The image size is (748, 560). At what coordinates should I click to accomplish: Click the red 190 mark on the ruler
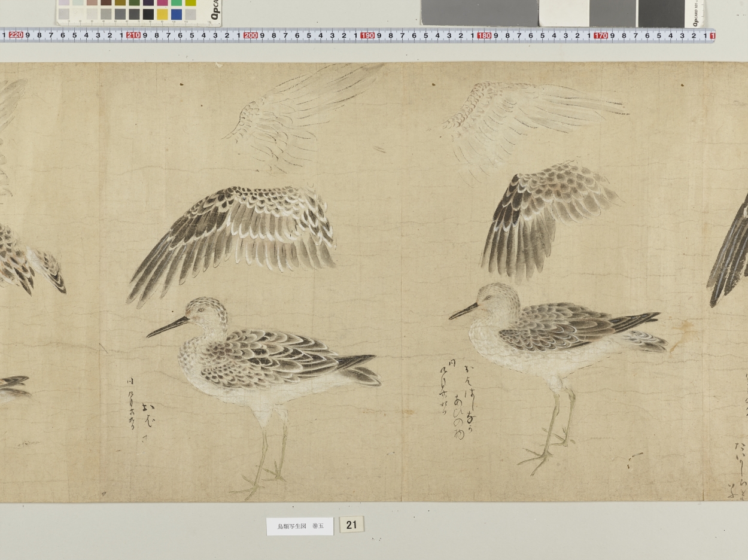tap(367, 35)
